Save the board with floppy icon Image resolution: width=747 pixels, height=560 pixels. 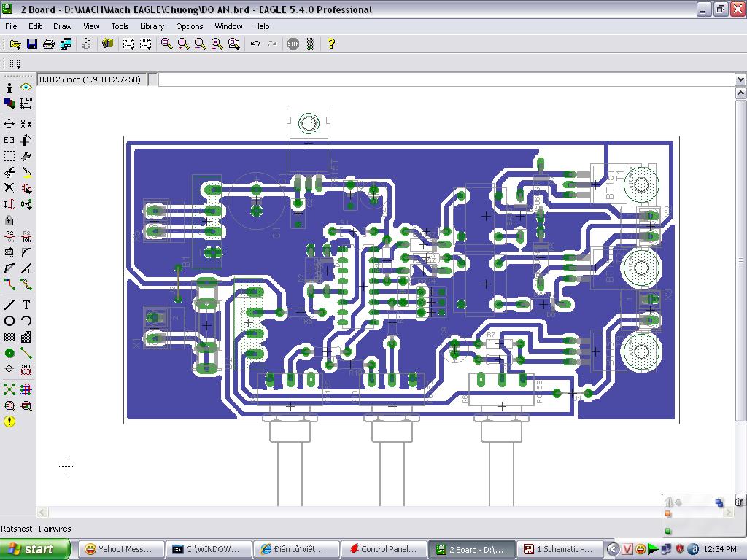point(32,44)
